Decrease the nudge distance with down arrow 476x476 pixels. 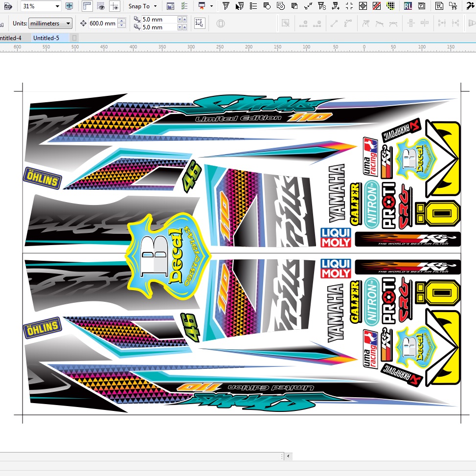[122, 26]
